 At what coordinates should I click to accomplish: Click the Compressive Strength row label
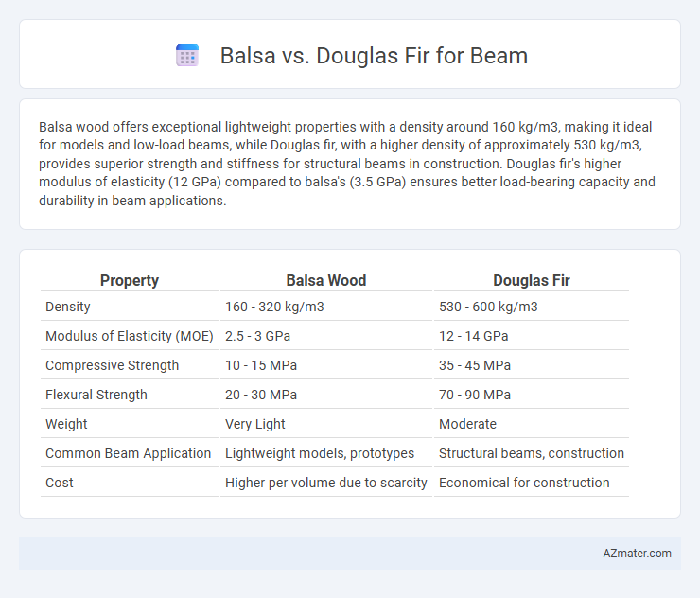[112, 365]
